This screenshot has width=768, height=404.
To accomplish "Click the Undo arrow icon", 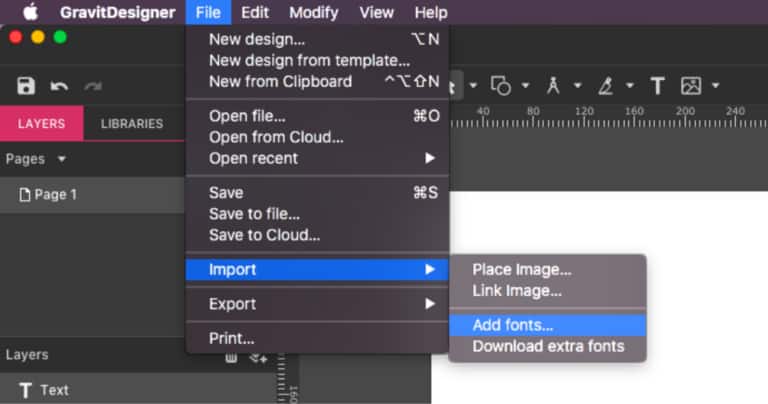I will [59, 86].
